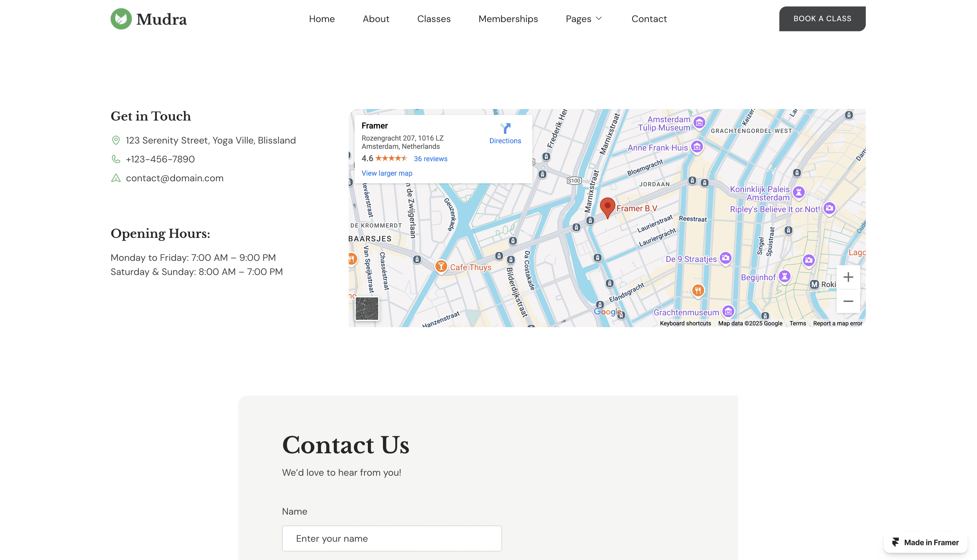Viewport: 977px width, 560px height.
Task: Click the De 9 Straatjes camera marker
Action: pyautogui.click(x=725, y=258)
